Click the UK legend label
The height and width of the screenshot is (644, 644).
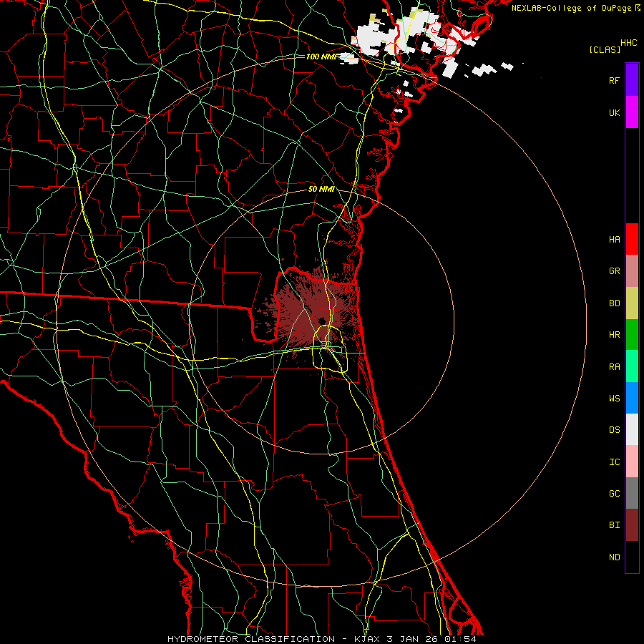[x=614, y=112]
